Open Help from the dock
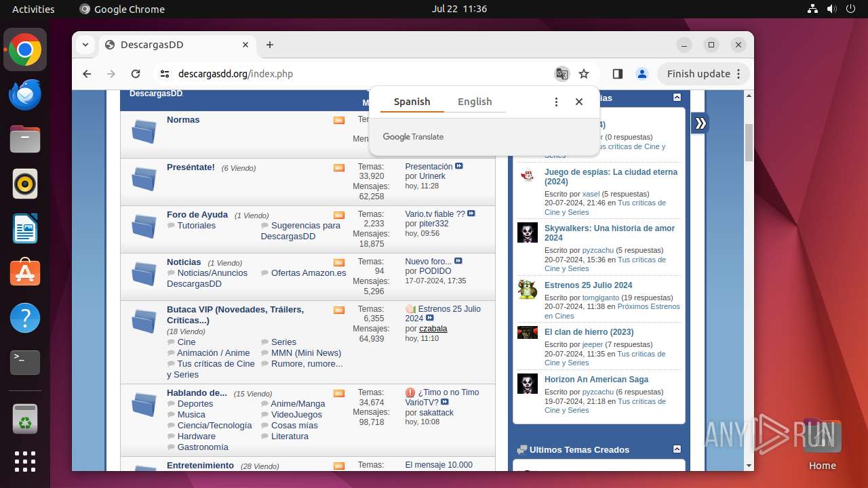The height and width of the screenshot is (488, 868). pos(25,318)
